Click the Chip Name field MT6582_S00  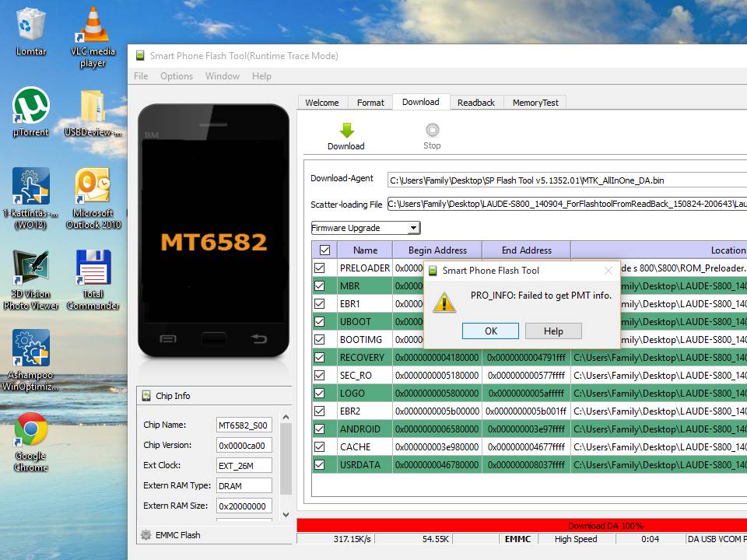[244, 425]
